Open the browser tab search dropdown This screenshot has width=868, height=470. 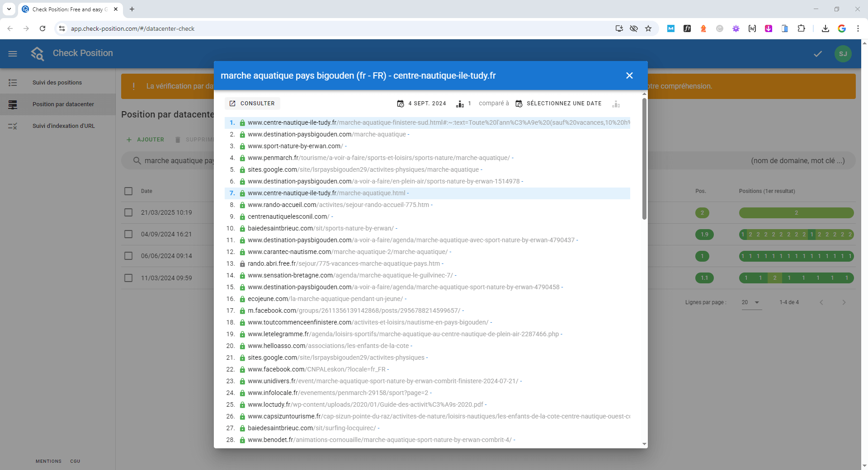point(9,9)
